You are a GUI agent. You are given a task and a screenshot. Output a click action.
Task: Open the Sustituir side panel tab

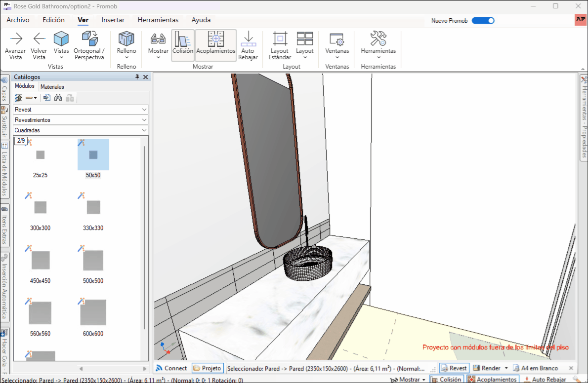[4, 122]
